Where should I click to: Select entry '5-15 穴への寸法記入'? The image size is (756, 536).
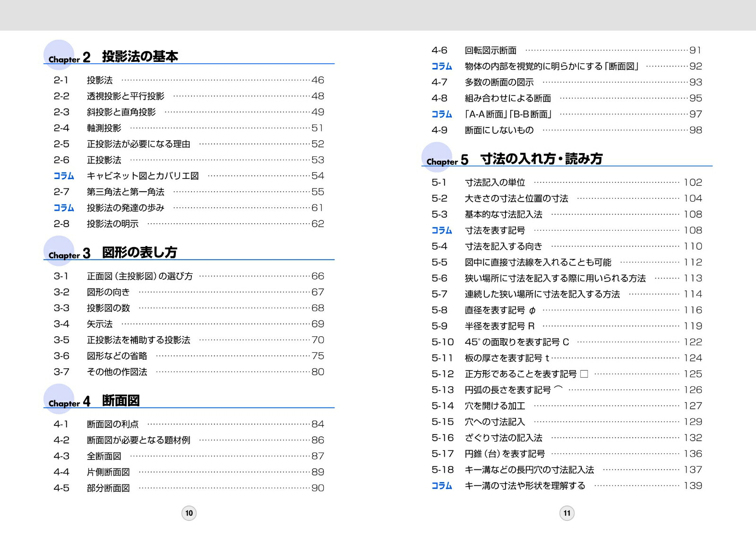point(567,422)
